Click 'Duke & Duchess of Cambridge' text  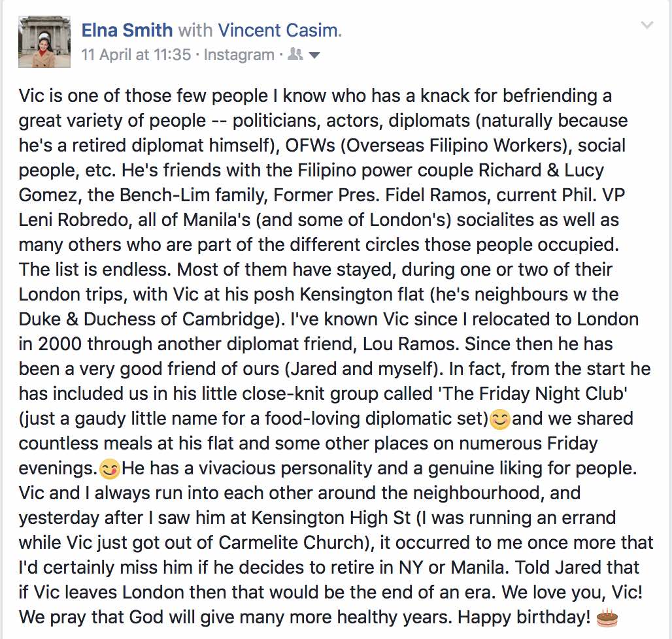(146, 319)
